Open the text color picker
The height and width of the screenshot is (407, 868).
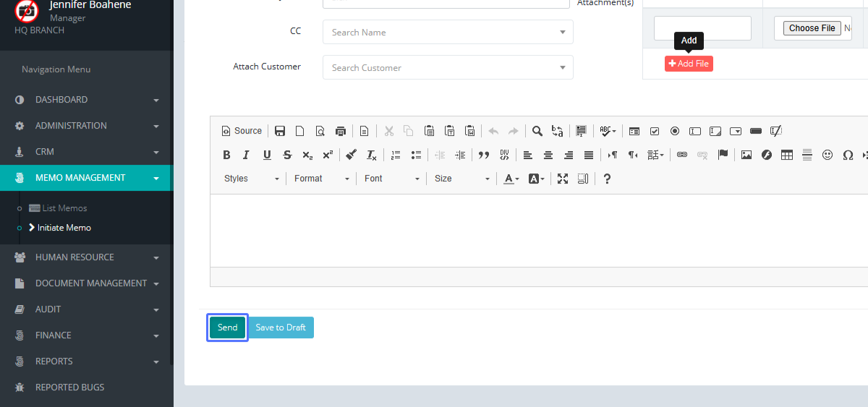tap(511, 179)
